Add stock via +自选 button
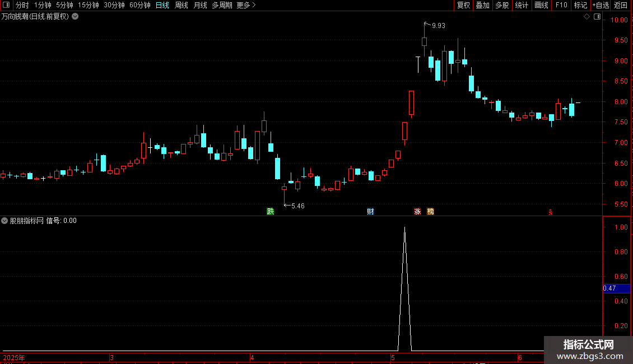The image size is (633, 364). [x=601, y=5]
